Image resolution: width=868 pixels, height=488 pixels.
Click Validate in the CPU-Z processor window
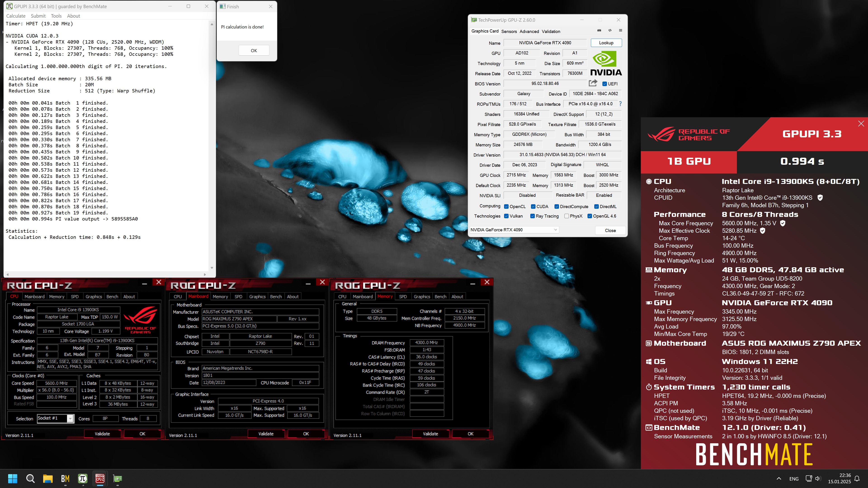(102, 434)
